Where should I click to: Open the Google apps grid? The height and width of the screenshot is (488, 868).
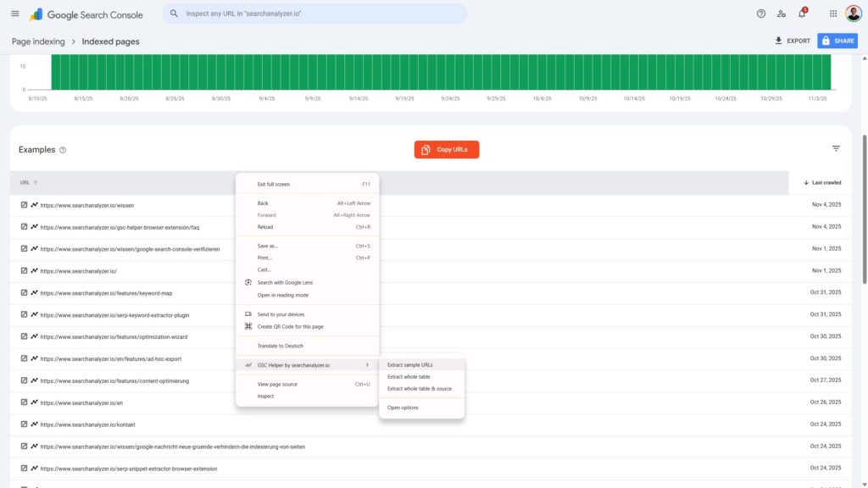(x=832, y=14)
